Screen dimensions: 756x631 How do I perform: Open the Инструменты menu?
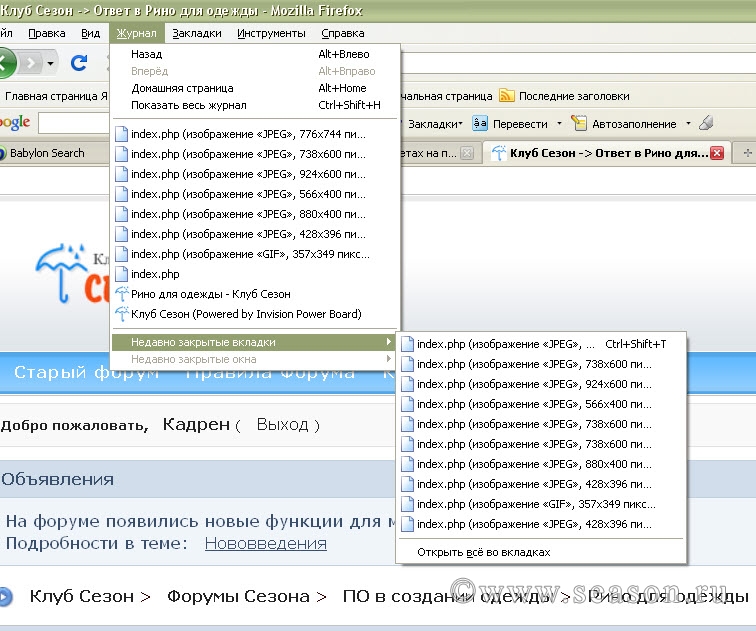[x=271, y=33]
